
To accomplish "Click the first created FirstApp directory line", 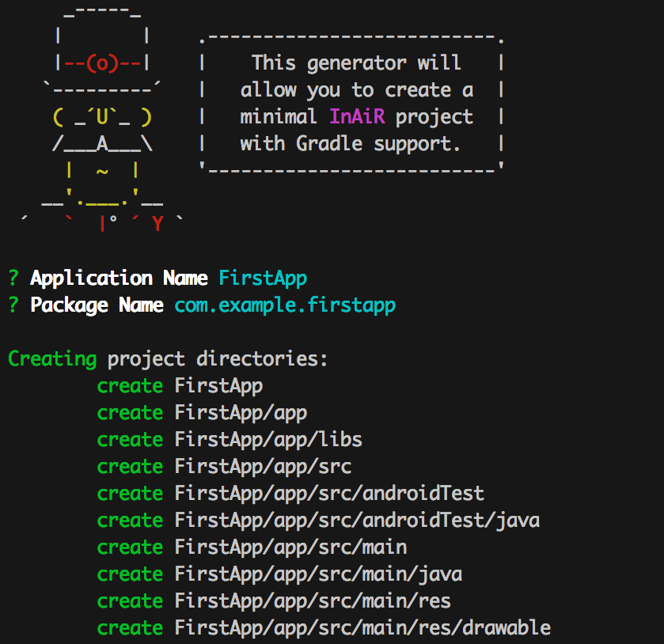I will pos(218,386).
